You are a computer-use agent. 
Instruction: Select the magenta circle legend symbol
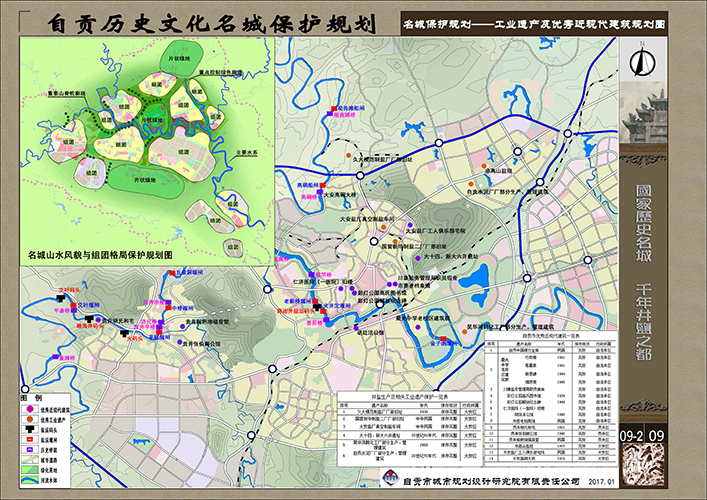pos(30,409)
